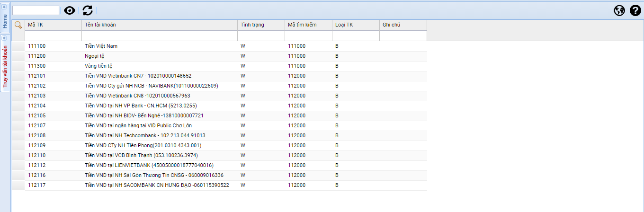Sort by Mã TK column header
This screenshot has width=644, height=212.
(53, 25)
